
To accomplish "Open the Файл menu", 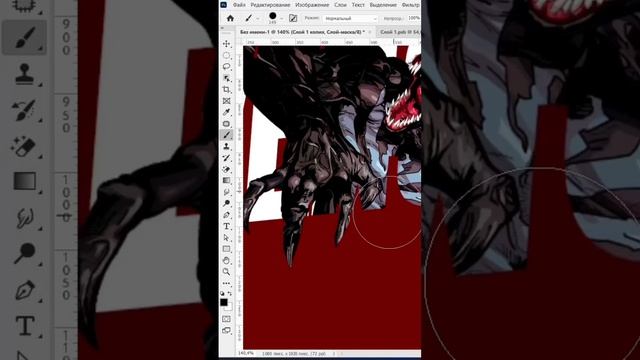I will point(239,5).
